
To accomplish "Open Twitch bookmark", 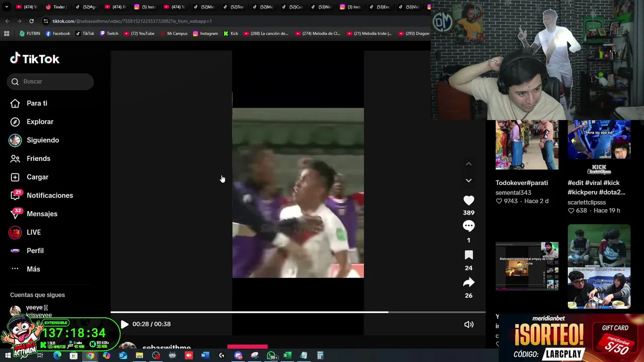I will pyautogui.click(x=109, y=34).
